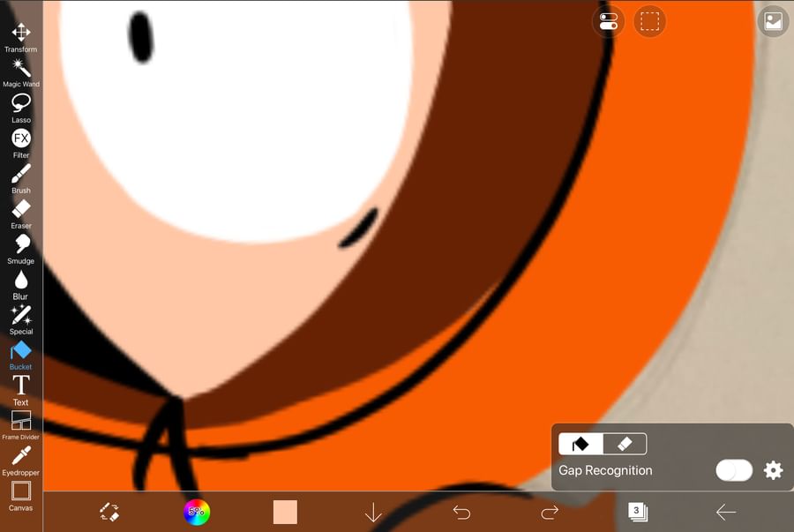Select the Smudge tool
The height and width of the screenshot is (532, 794).
pyautogui.click(x=21, y=250)
